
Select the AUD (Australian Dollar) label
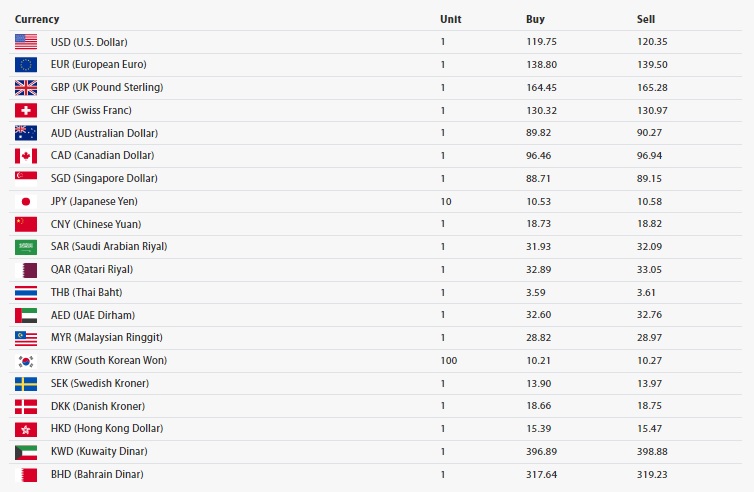click(104, 133)
